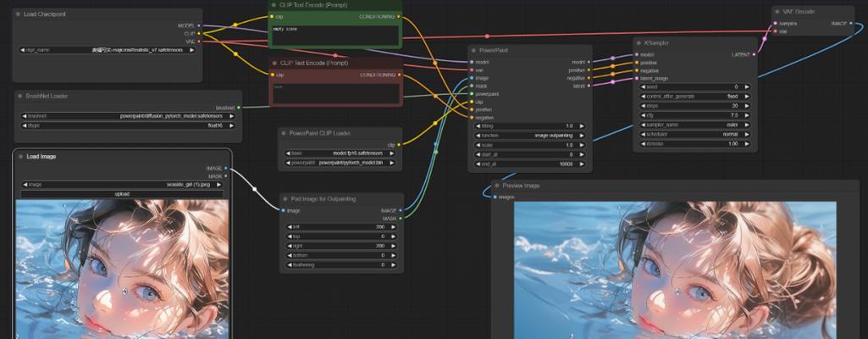The image size is (868, 339).
Task: Open the ckpt_name checkpoint selector
Action: pos(108,50)
